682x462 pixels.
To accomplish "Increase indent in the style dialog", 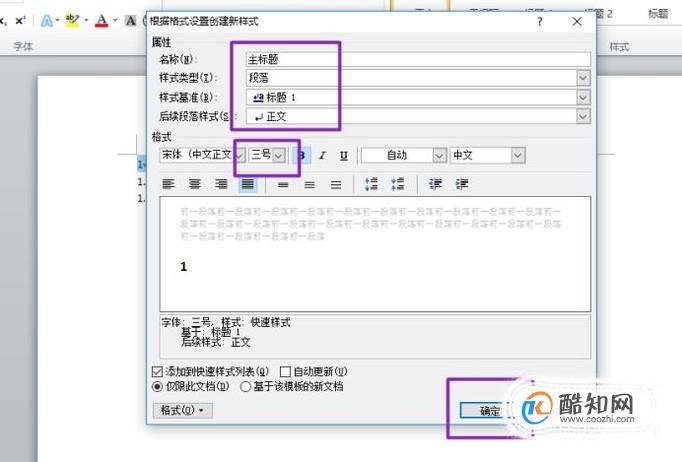I will coord(462,184).
